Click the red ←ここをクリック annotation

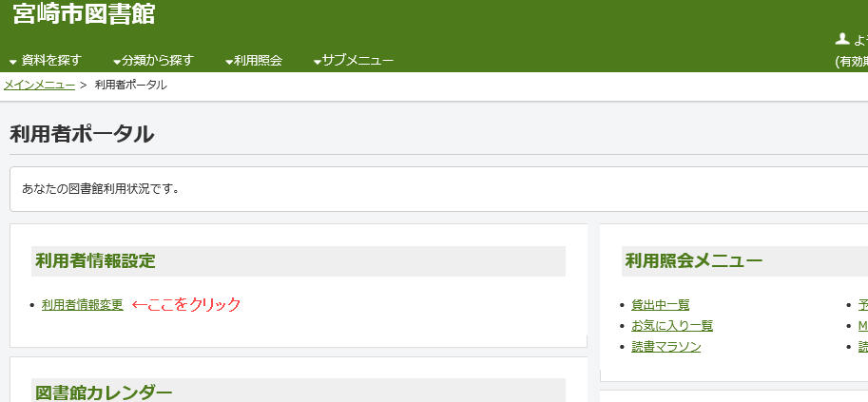click(186, 304)
